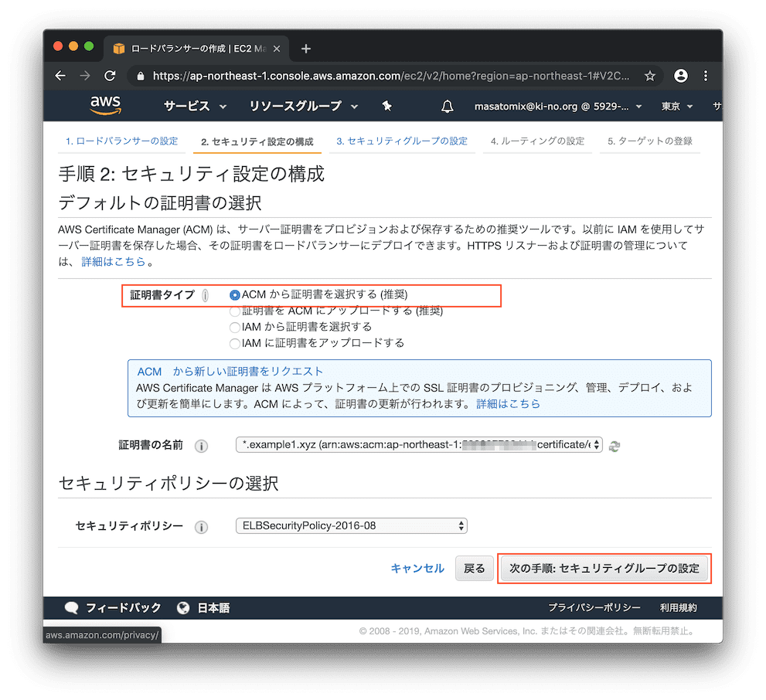The width and height of the screenshot is (766, 700).
Task: Click the lock icon in address bar
Action: [141, 76]
